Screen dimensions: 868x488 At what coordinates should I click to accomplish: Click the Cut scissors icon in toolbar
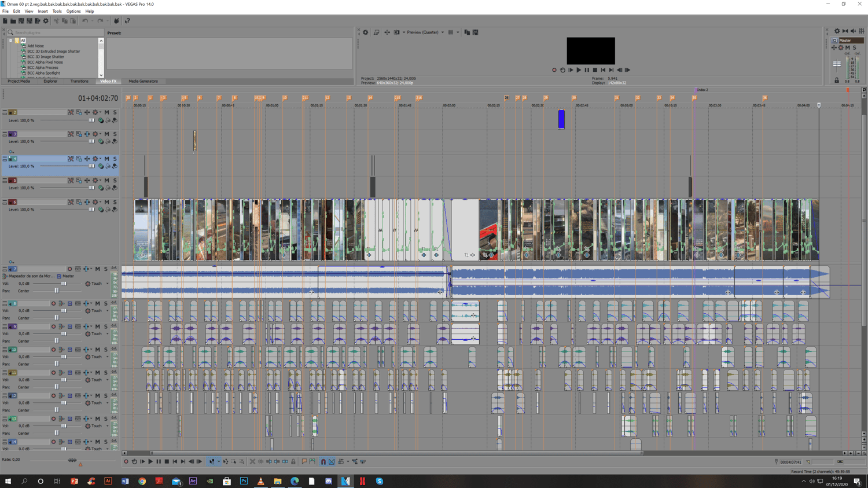coord(56,21)
